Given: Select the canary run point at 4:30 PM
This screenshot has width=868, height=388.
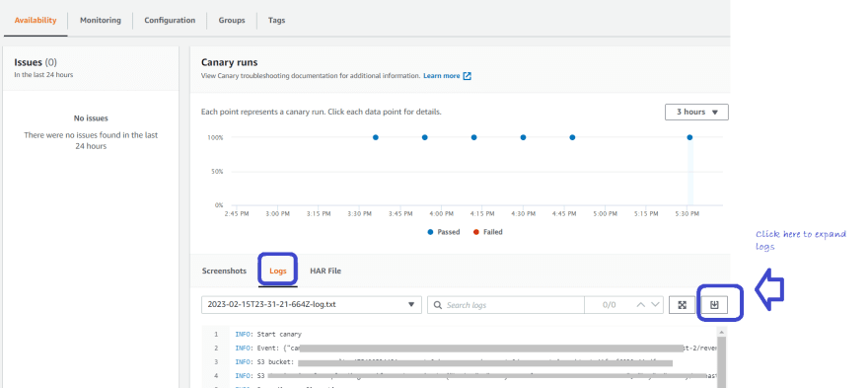Looking at the screenshot, I should (x=523, y=137).
